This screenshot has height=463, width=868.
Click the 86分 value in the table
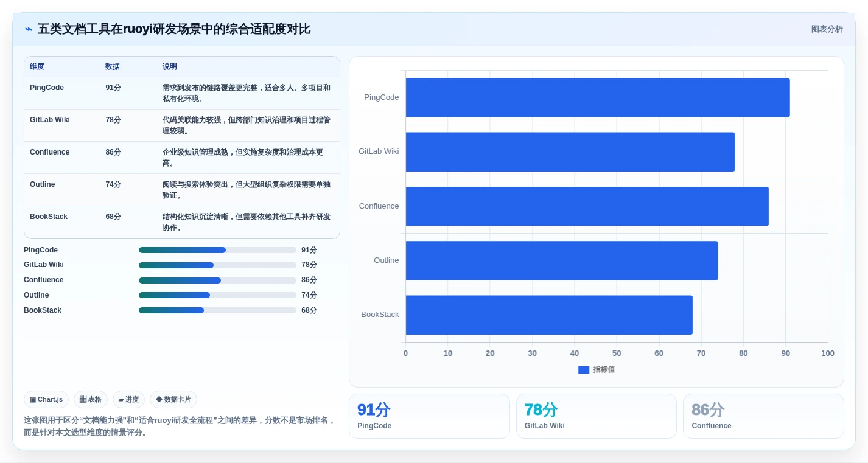click(x=113, y=152)
